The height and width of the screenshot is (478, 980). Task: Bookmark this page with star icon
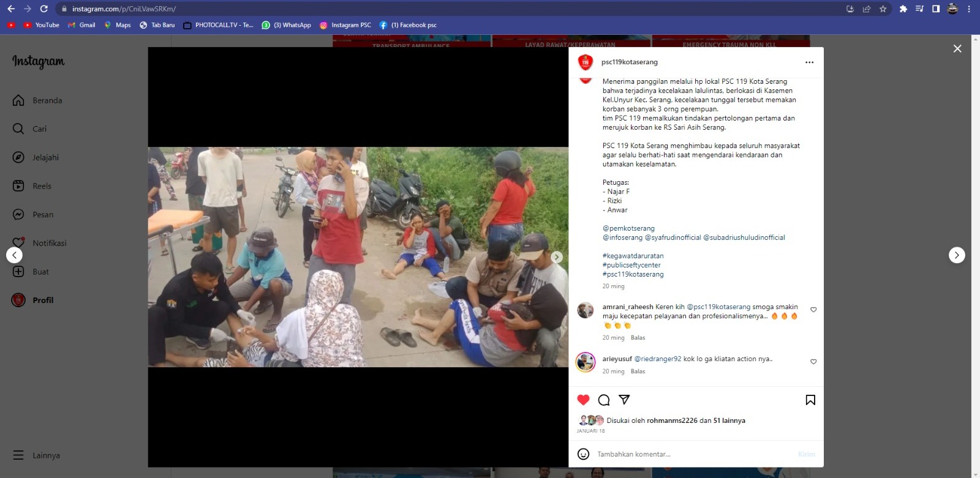(x=883, y=9)
